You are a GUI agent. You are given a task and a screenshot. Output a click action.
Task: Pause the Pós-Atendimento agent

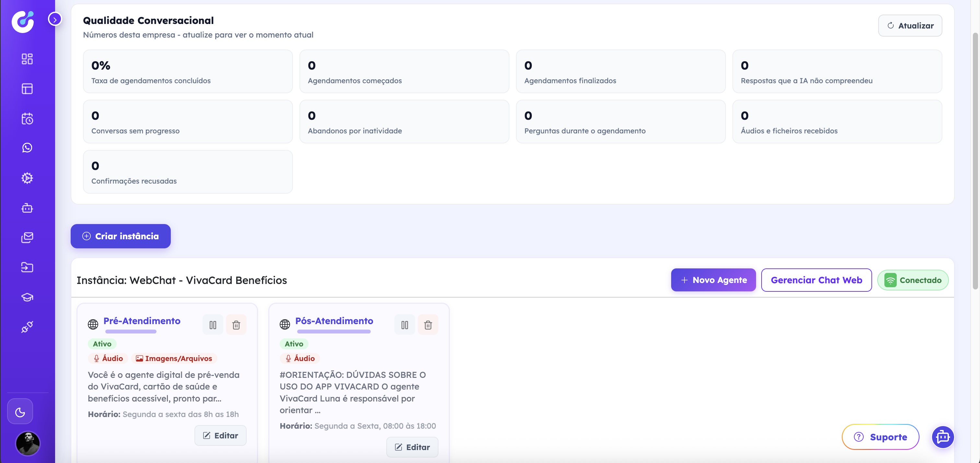pos(405,325)
